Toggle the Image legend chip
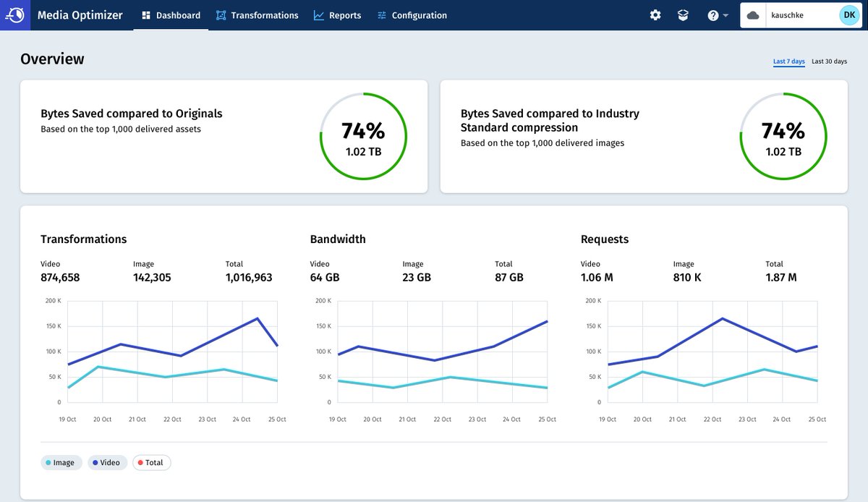 click(61, 462)
